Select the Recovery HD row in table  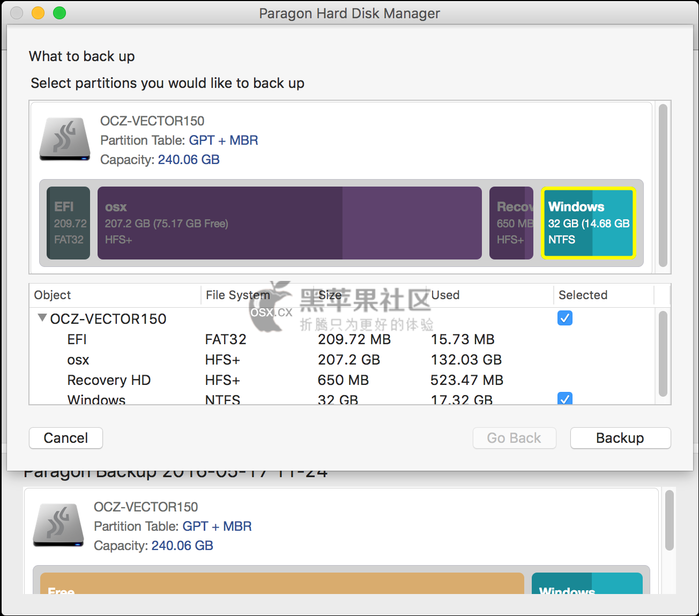tap(342, 380)
